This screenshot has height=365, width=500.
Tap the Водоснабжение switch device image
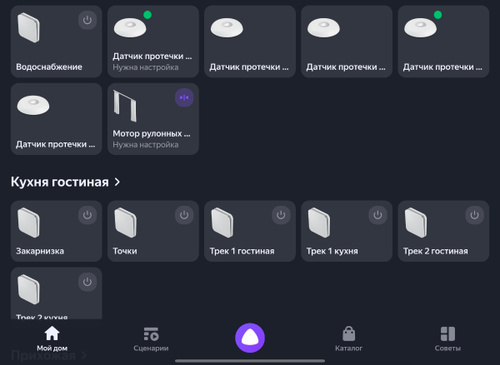(x=29, y=28)
